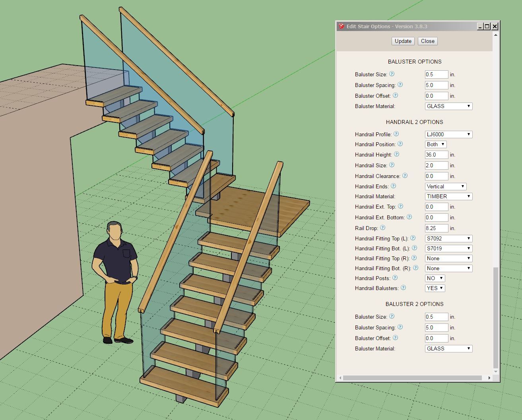Image resolution: width=522 pixels, height=420 pixels.
Task: Open Handrail Fitting Top (L) S7092 dropdown
Action: coord(448,238)
